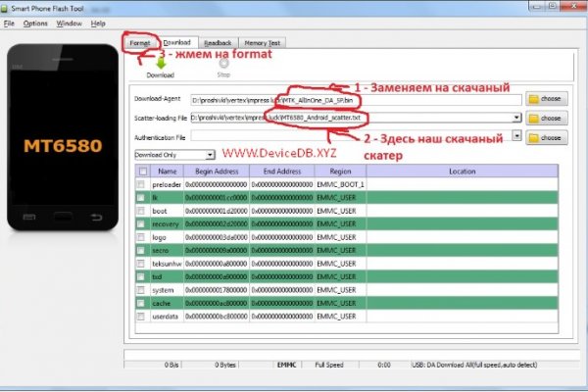
Task: Open the Memory Test tab
Action: (x=262, y=43)
